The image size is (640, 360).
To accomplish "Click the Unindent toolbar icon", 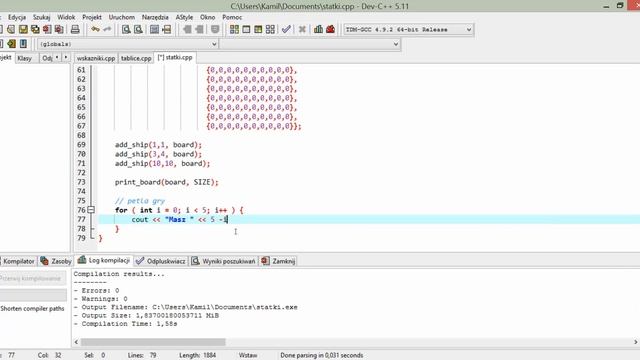I will (187, 29).
